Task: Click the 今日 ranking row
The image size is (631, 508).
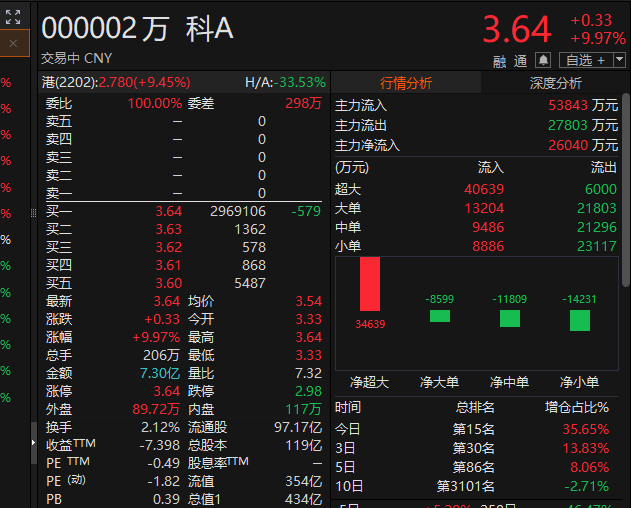Action: (472, 429)
